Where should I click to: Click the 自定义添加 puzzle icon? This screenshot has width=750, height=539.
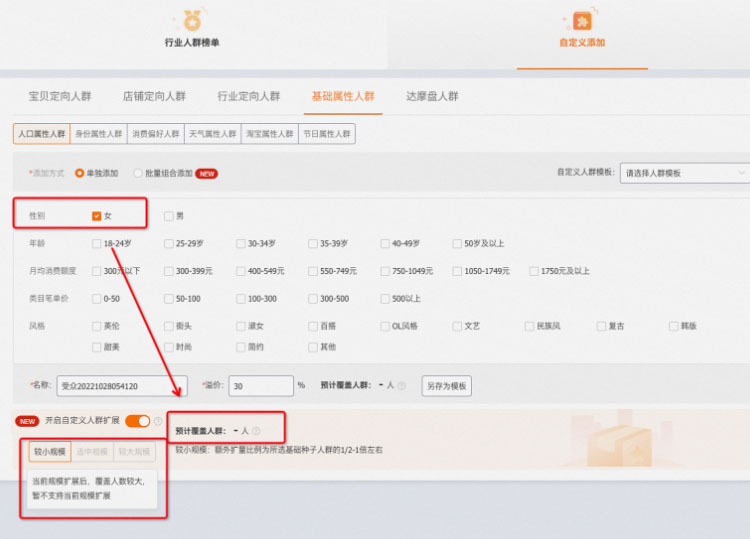pyautogui.click(x=581, y=21)
